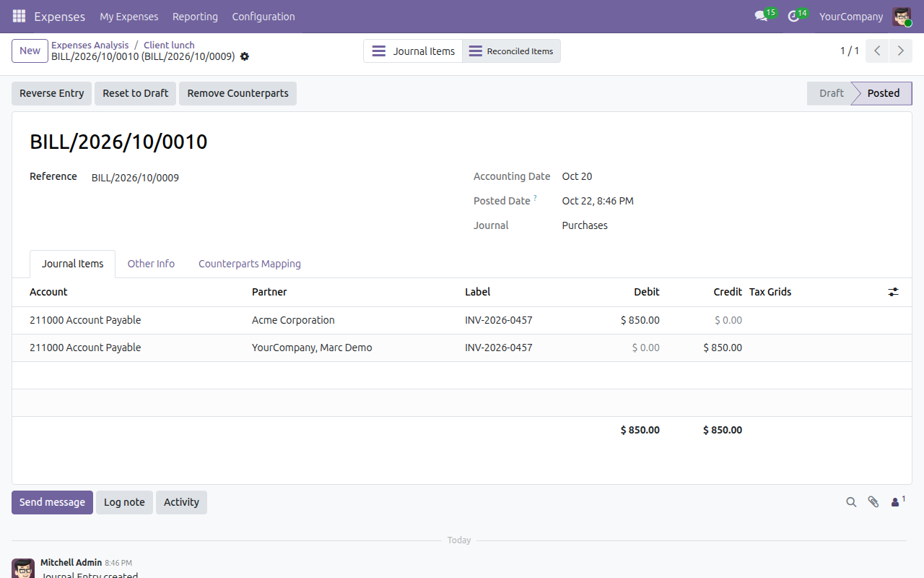The image size is (924, 578).
Task: Go to Expenses Analysis breadcrumb
Action: point(90,45)
